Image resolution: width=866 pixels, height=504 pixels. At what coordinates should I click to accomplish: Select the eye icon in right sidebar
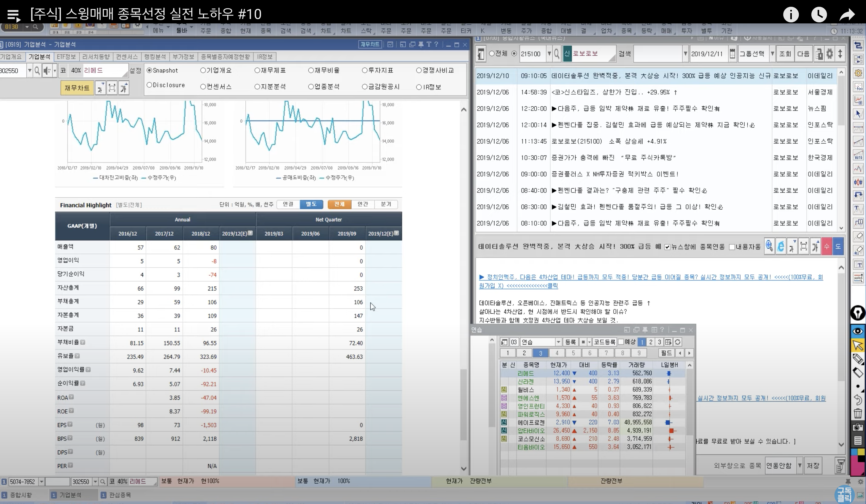click(858, 331)
